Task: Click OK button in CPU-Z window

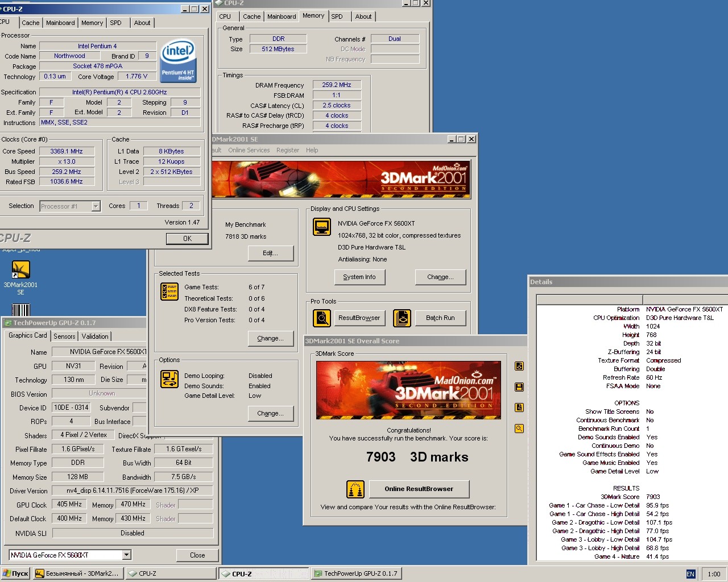Action: [x=187, y=239]
